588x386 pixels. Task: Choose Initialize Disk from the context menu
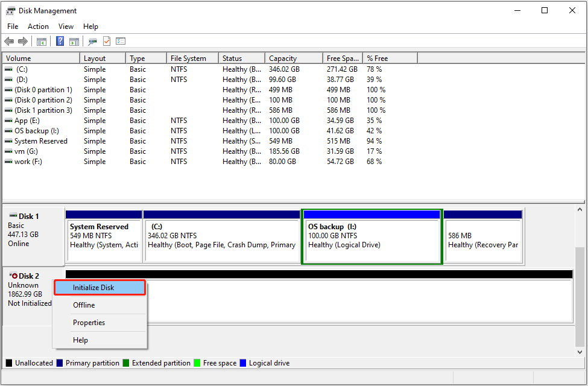[x=99, y=287]
